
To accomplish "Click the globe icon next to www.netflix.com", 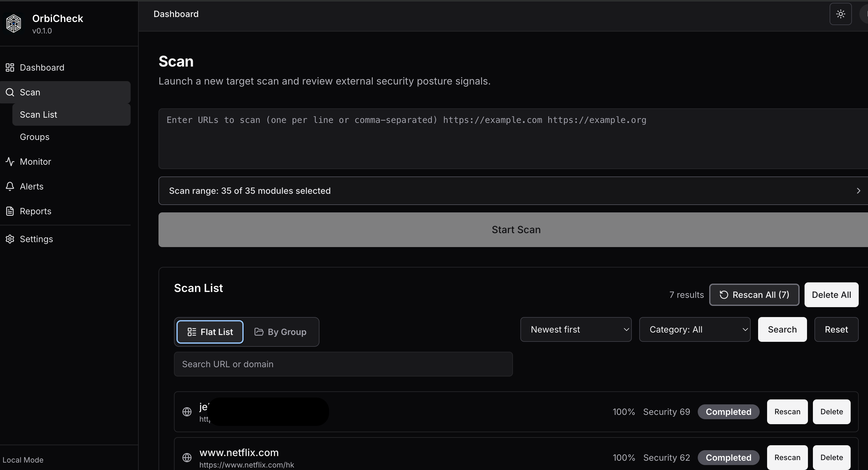I will (x=187, y=458).
